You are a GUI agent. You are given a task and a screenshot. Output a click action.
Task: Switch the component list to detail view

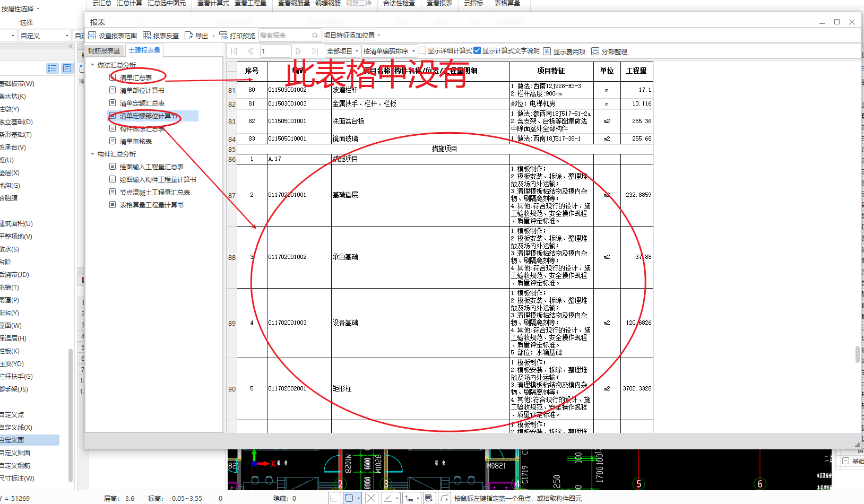tap(67, 68)
